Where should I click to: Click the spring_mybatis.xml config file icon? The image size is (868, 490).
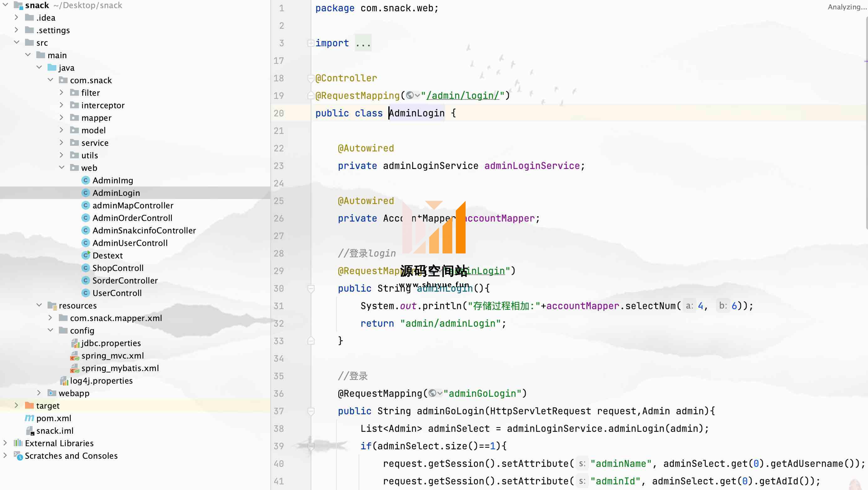[74, 368]
